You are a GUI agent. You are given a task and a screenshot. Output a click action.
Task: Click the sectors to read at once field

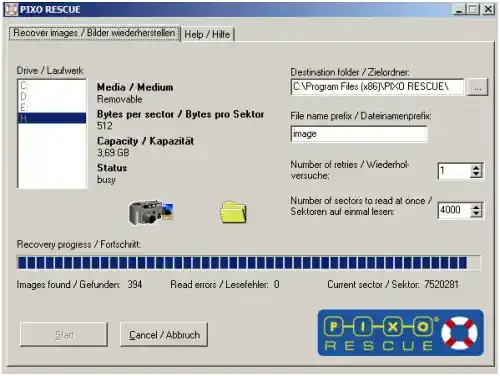pos(454,210)
